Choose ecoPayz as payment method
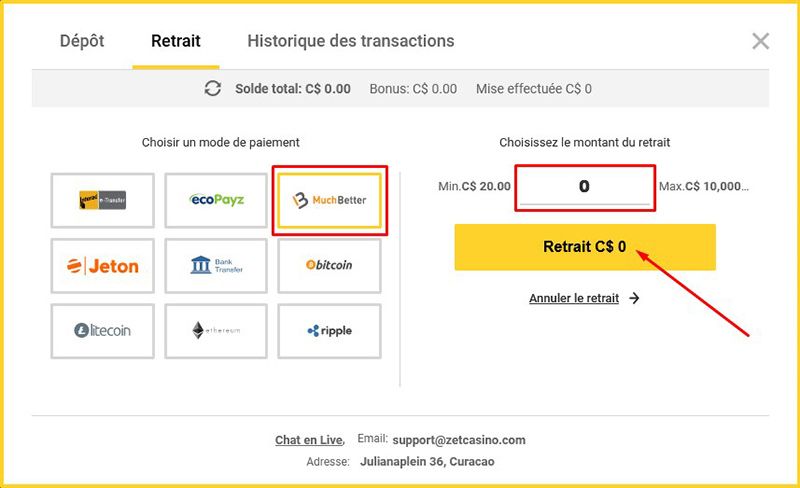This screenshot has width=800, height=488. [x=216, y=200]
